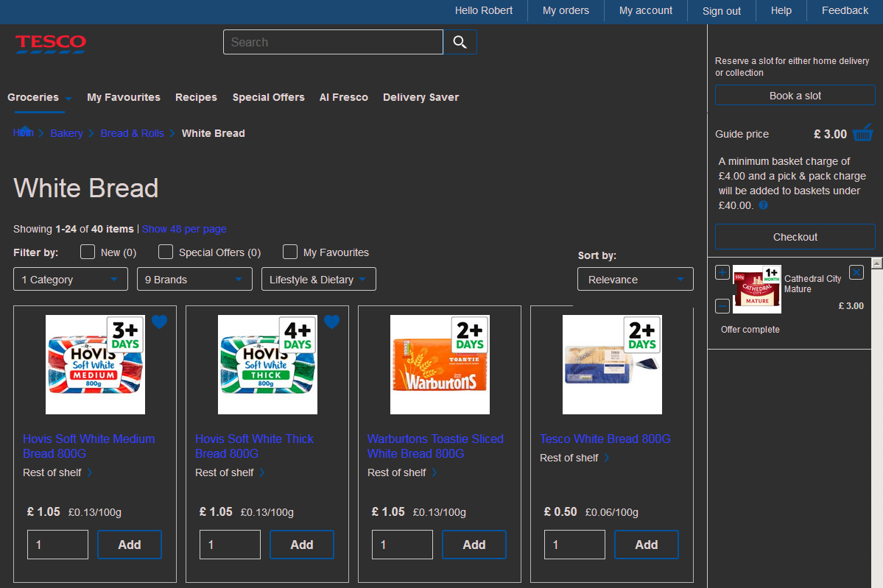
Task: Open Hovis Soft White Medium Bread 800G link
Action: click(x=89, y=446)
